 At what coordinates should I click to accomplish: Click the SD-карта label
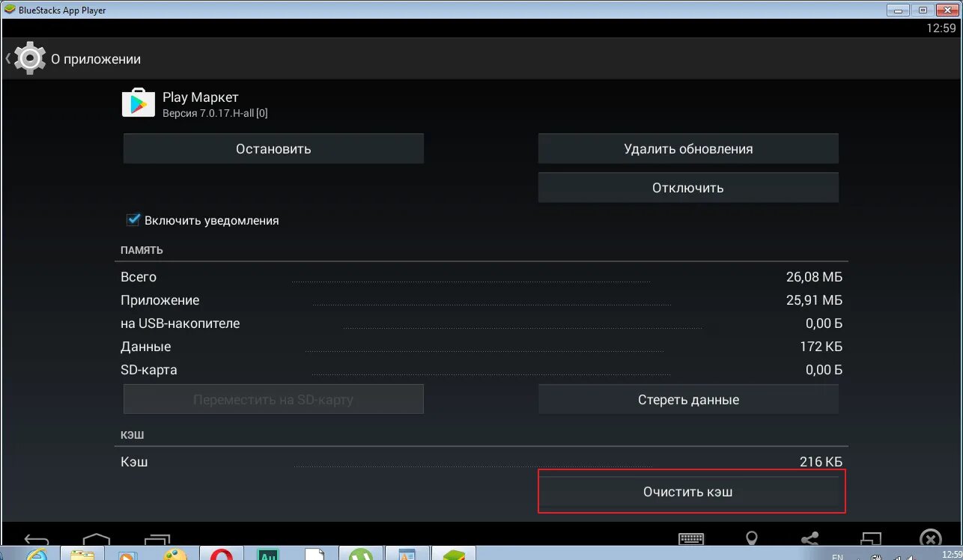pyautogui.click(x=149, y=370)
